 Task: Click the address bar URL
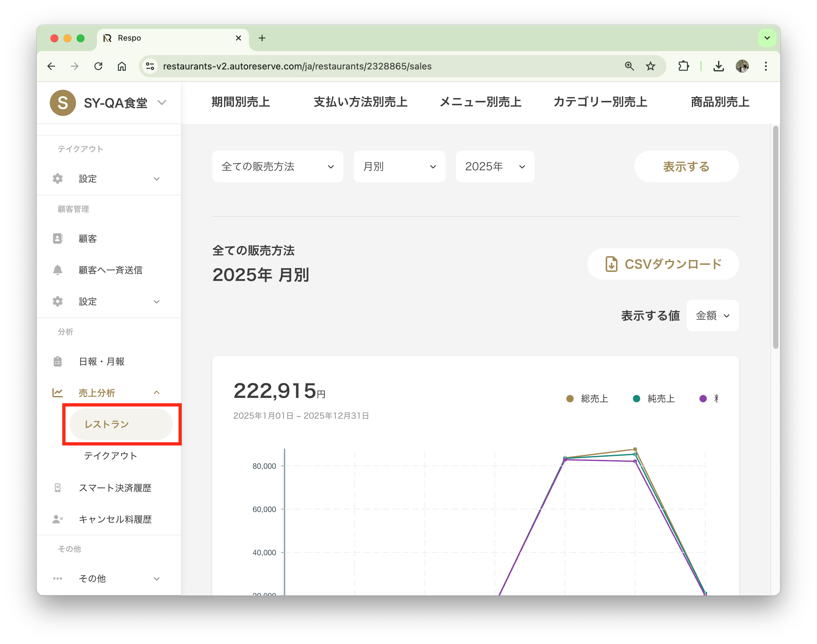click(x=297, y=66)
